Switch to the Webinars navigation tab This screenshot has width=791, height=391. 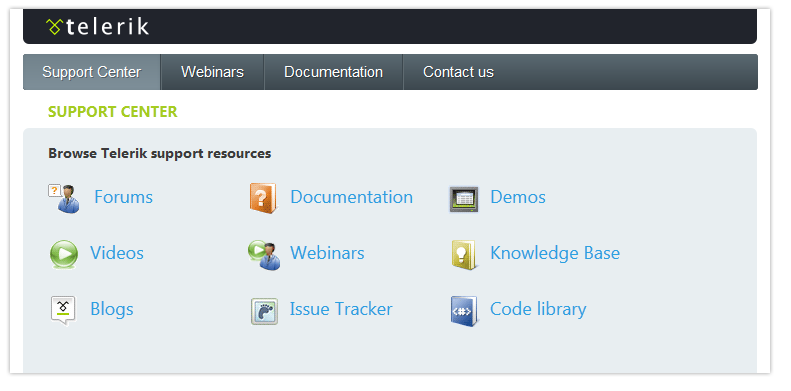[212, 72]
